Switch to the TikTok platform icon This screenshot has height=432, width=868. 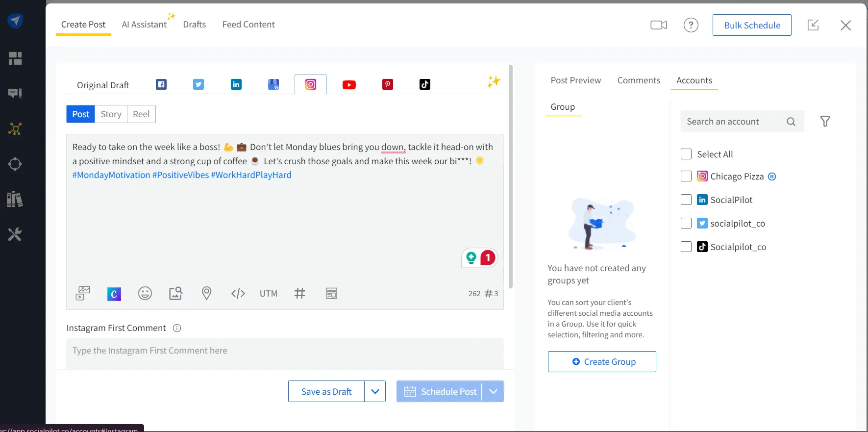click(424, 84)
